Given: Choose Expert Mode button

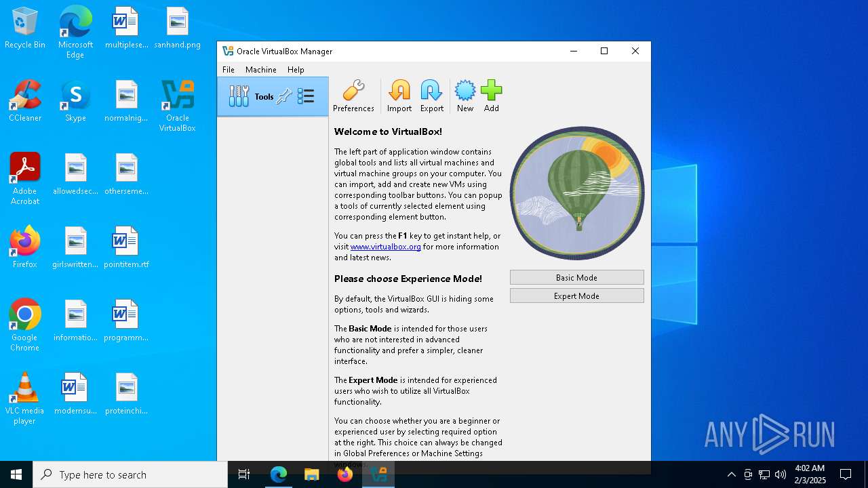Looking at the screenshot, I should (577, 296).
